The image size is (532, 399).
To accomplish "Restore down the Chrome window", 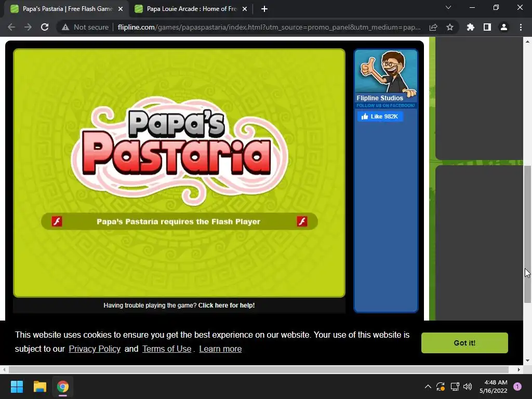I will pyautogui.click(x=496, y=7).
